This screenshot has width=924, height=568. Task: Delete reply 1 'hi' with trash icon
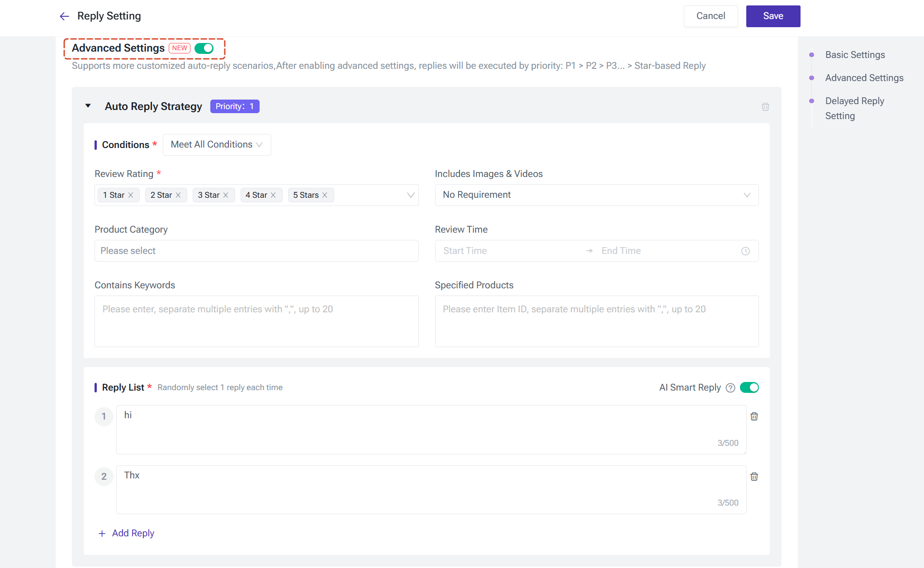pyautogui.click(x=754, y=416)
